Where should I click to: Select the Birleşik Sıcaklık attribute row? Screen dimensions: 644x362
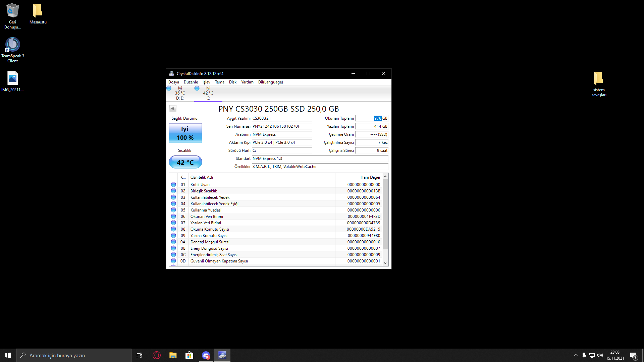[204, 191]
